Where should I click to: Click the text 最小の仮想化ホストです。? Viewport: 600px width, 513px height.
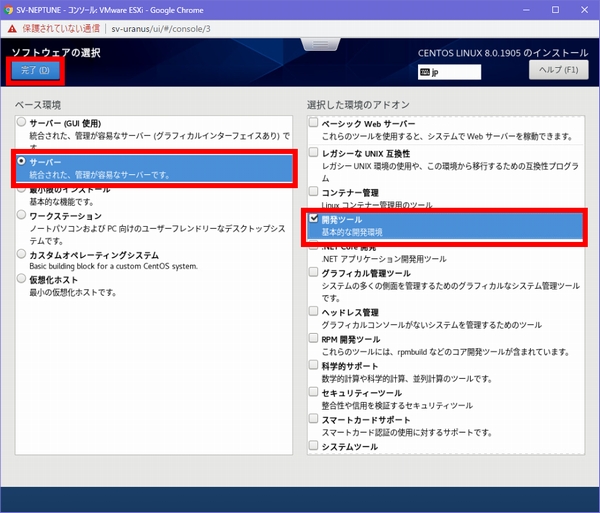click(x=73, y=293)
